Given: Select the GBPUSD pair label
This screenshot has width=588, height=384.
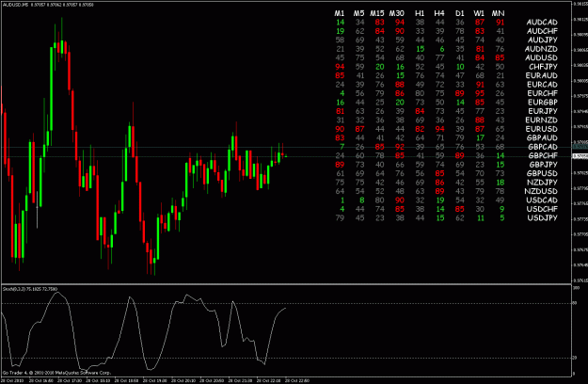Looking at the screenshot, I should click(542, 173).
